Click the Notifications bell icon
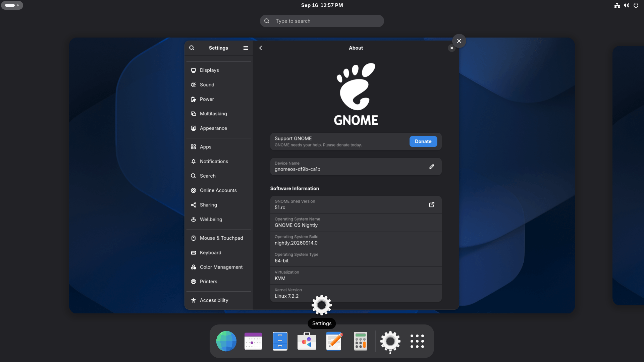Image resolution: width=644 pixels, height=362 pixels. pyautogui.click(x=194, y=162)
